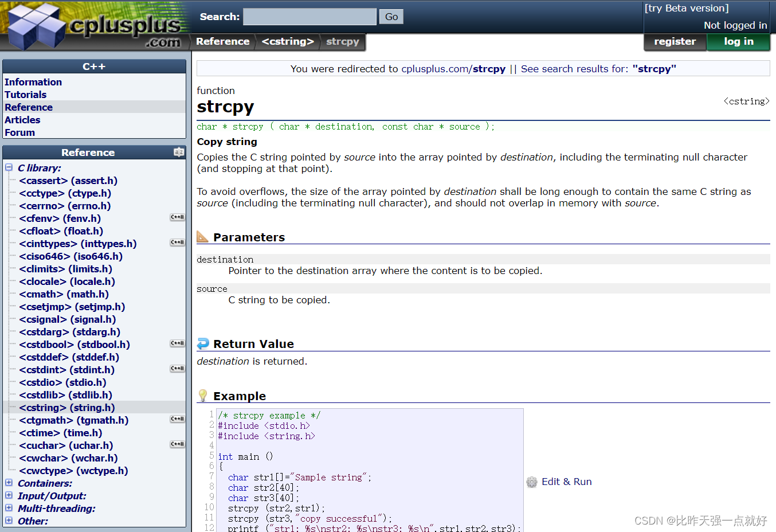
Task: Click the C++11 badge next to cuchar
Action: 178,444
